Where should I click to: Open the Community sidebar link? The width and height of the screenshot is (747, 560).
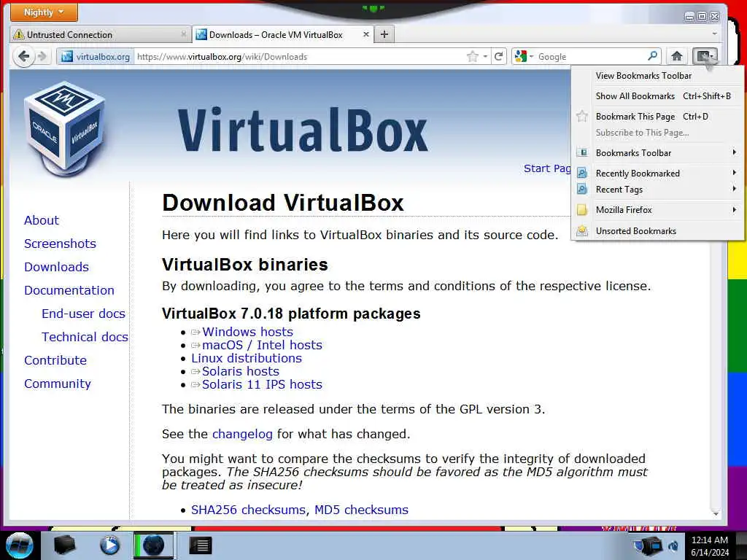point(58,384)
